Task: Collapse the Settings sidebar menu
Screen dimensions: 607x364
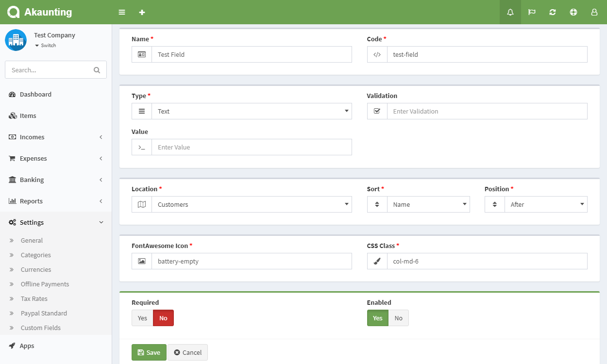Action: pos(56,222)
